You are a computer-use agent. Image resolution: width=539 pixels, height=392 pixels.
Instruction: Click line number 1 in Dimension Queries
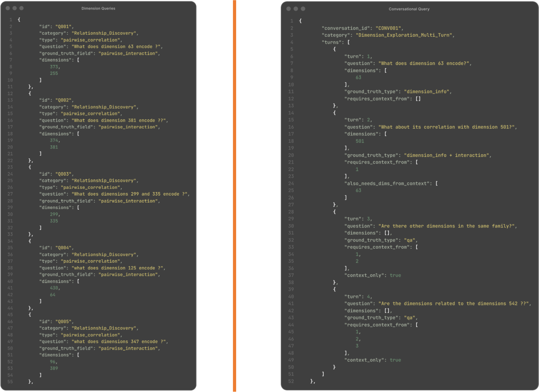pyautogui.click(x=11, y=20)
